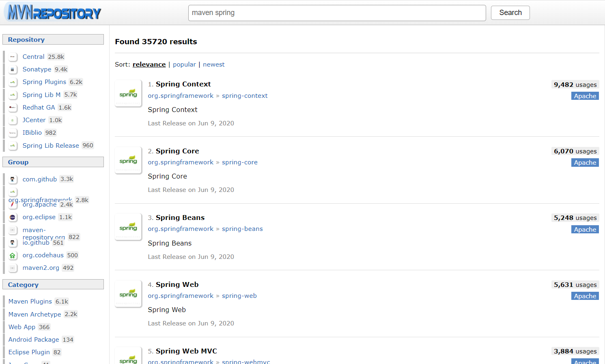Click the io.github group icon

pyautogui.click(x=13, y=243)
